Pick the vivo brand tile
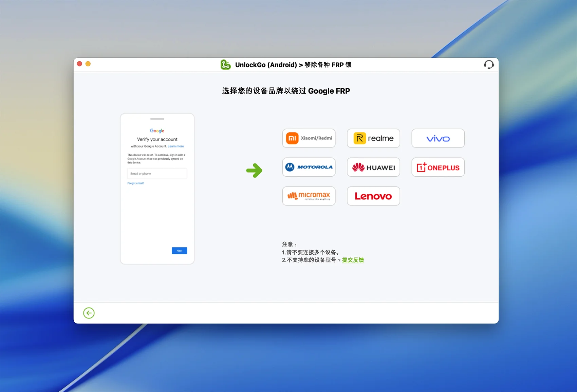 point(438,138)
